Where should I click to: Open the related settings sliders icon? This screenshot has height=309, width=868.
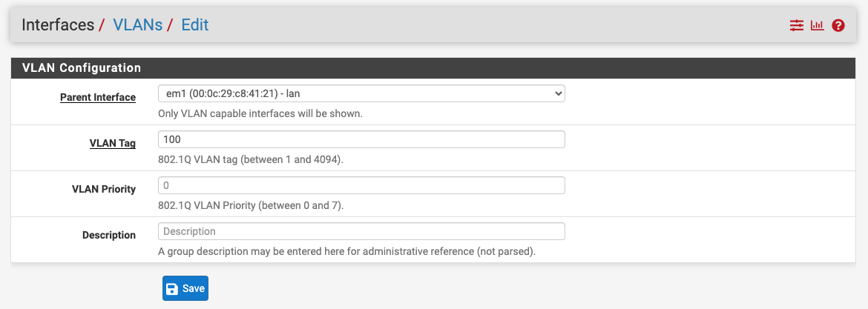point(797,26)
